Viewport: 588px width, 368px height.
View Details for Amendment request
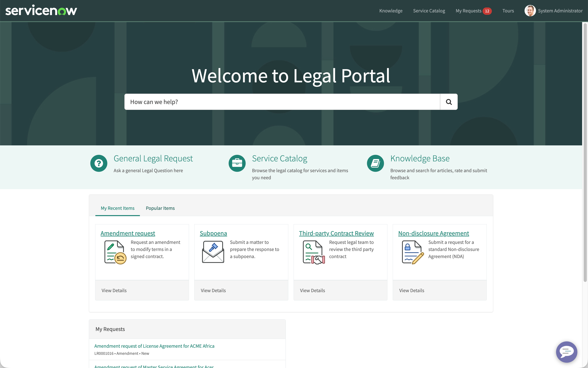point(114,290)
